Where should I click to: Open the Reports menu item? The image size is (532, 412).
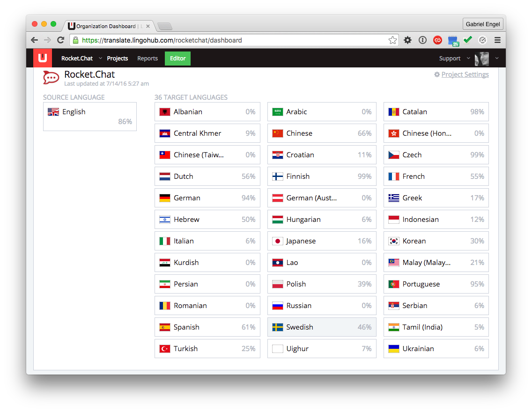click(148, 59)
